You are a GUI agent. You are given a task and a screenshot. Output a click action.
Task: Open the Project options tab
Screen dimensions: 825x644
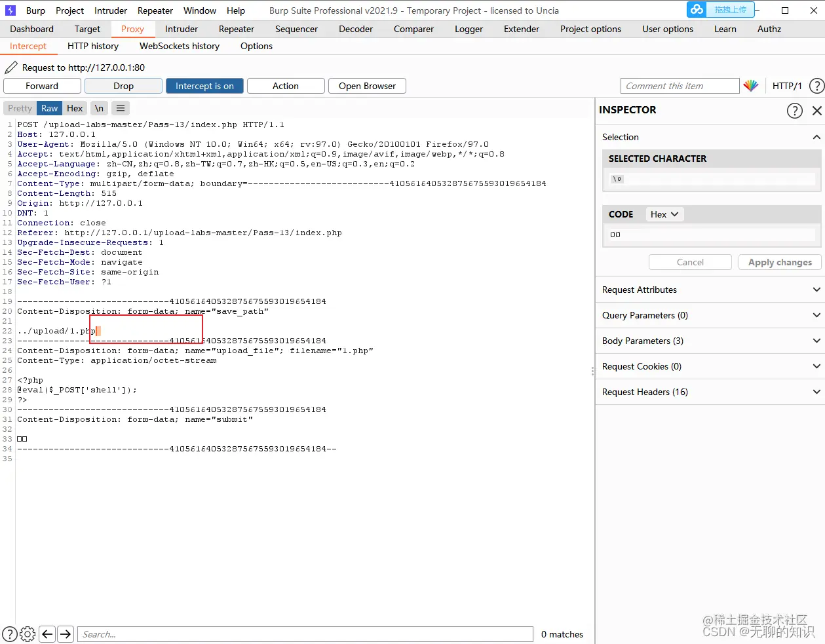[x=590, y=29]
